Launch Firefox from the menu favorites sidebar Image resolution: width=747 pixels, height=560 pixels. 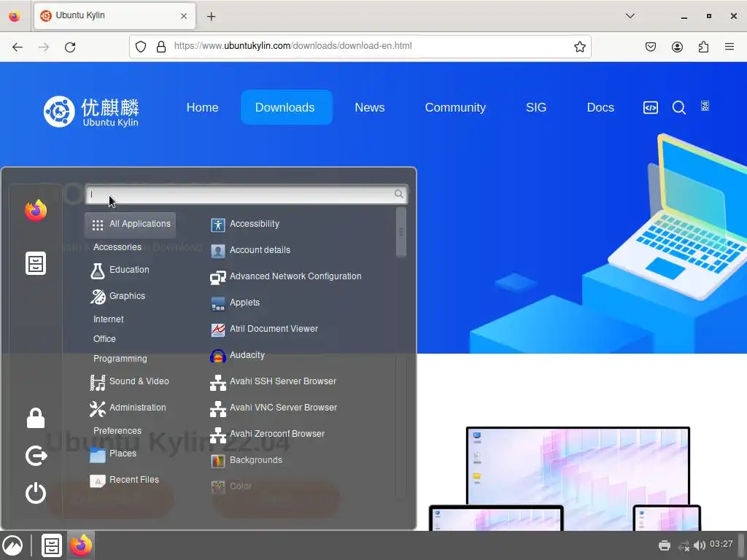pos(36,211)
